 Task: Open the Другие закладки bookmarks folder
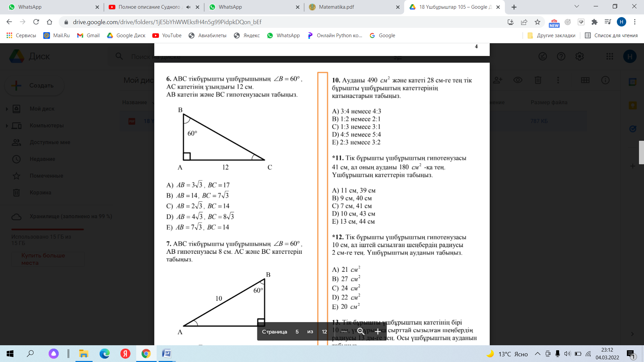click(551, 36)
